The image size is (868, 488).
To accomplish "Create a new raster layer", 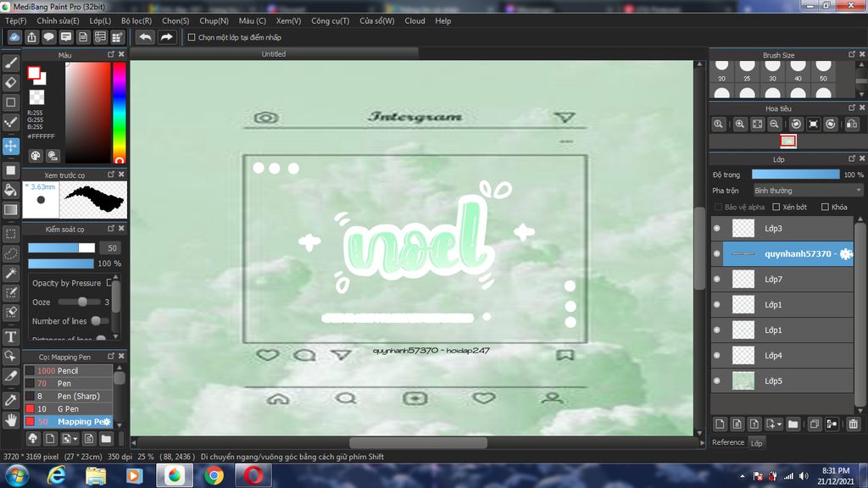I will click(x=720, y=424).
